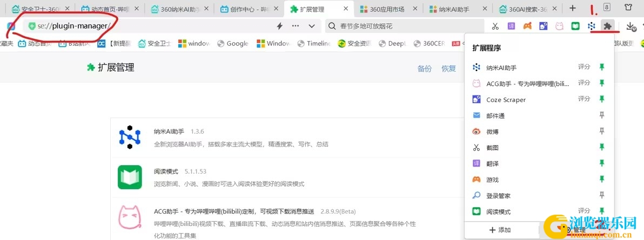
Task: Click the 纳米AI助手 logo on manager page
Action: [130, 137]
